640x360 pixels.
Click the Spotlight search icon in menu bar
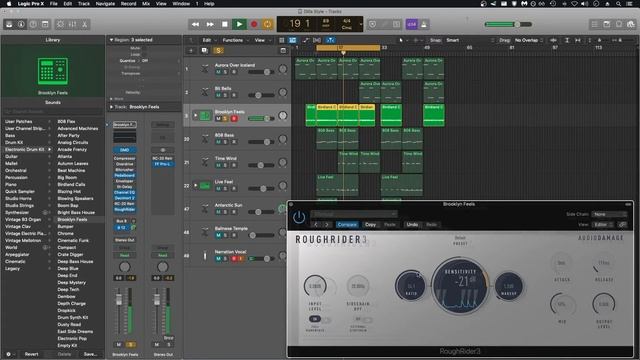coord(618,4)
